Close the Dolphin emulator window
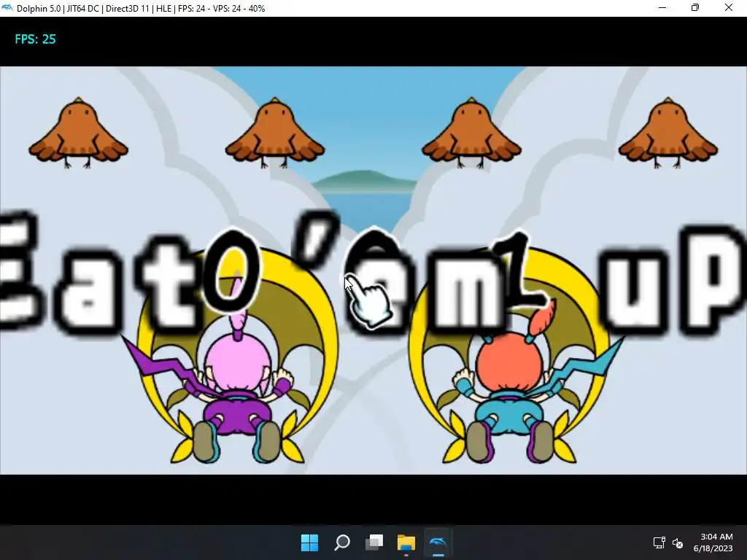Viewport: 747px width, 560px height. pyautogui.click(x=729, y=8)
